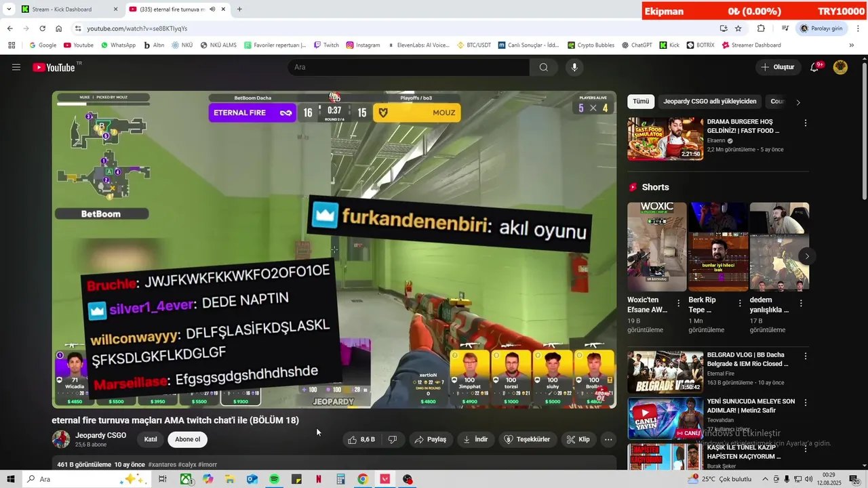Show more filter chips arrow

798,102
